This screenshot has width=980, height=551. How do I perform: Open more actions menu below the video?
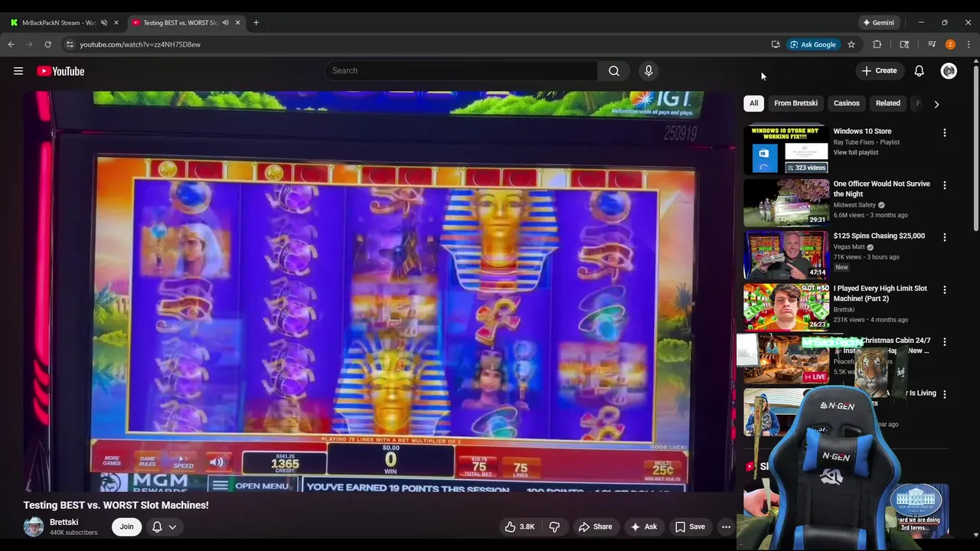click(x=726, y=527)
